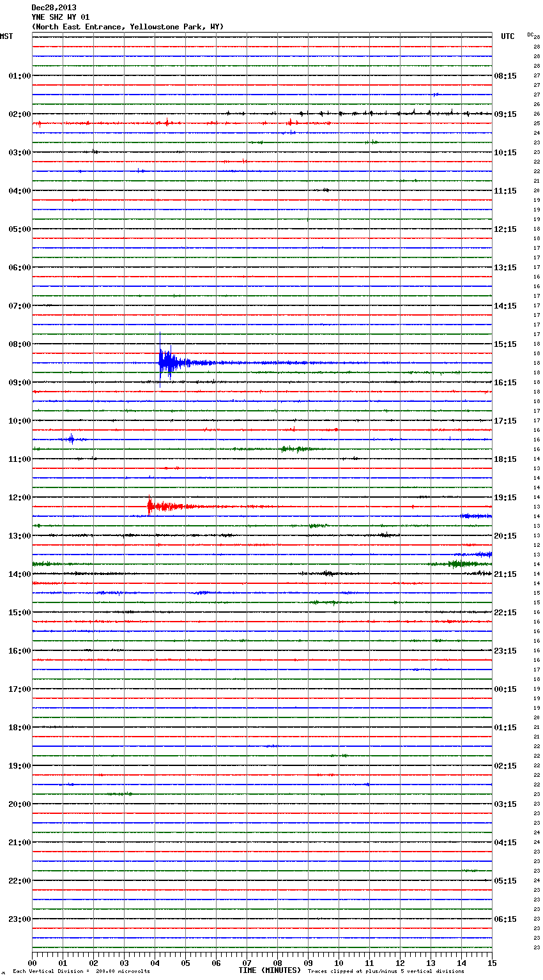Select the 11:15 UTC time label

coord(505,191)
